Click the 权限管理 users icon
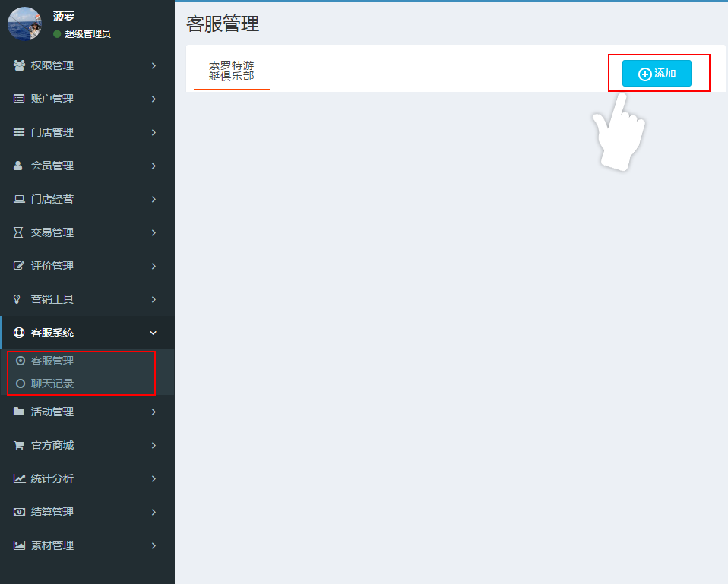Viewport: 728px width, 584px height. pos(19,65)
